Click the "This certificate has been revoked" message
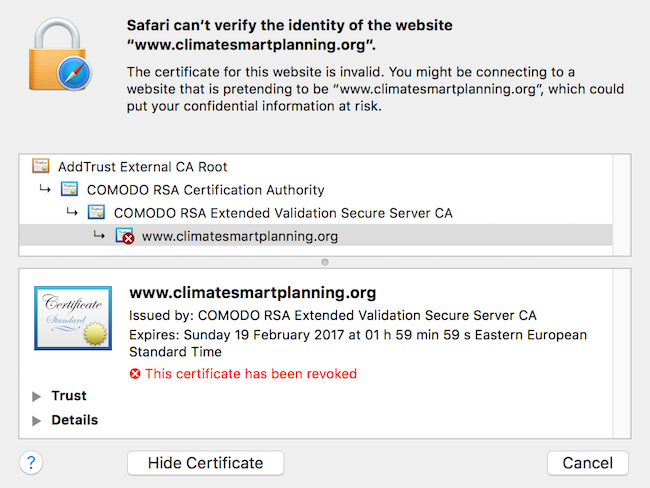 pos(251,374)
